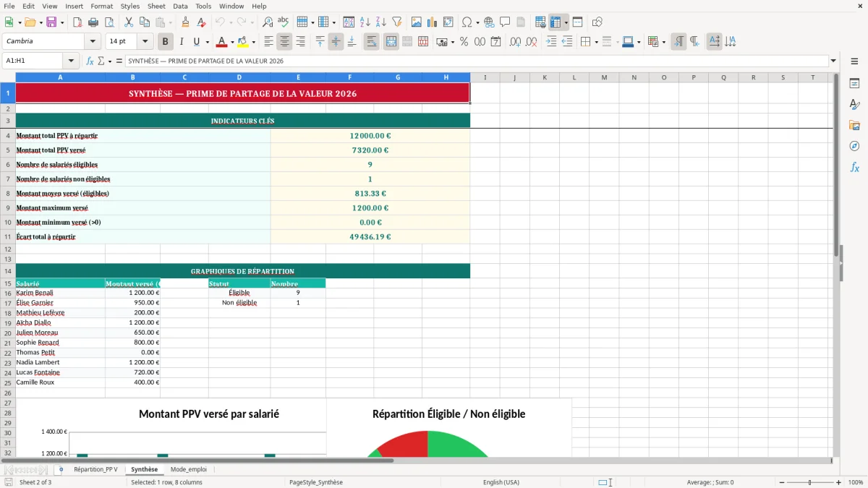This screenshot has height=488, width=868.
Task: Toggle Merge and Center Cells
Action: (x=391, y=42)
